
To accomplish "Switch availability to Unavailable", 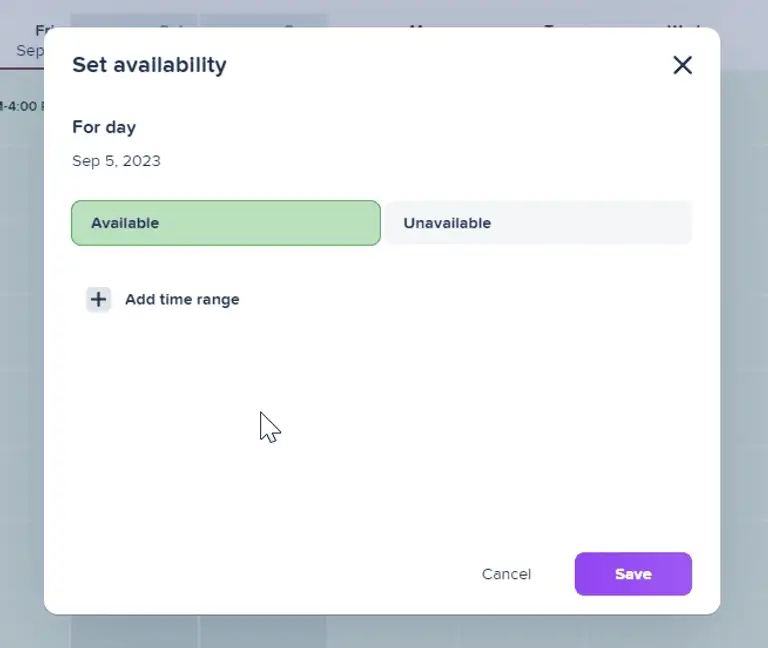I will 539,223.
